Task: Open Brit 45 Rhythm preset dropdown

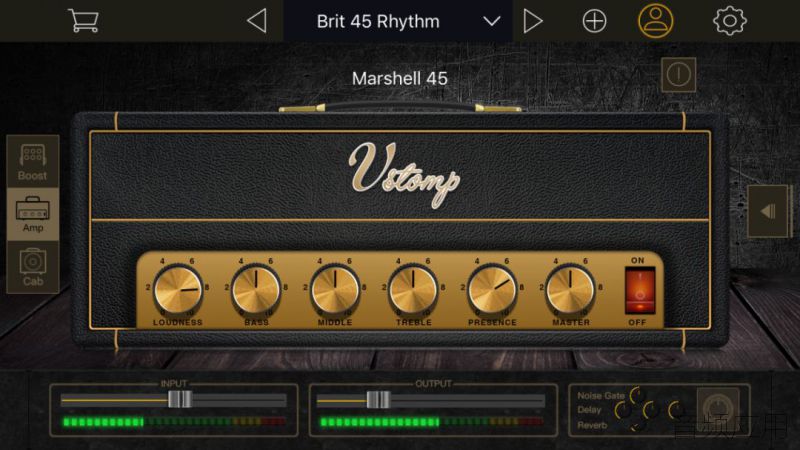Action: [398, 21]
